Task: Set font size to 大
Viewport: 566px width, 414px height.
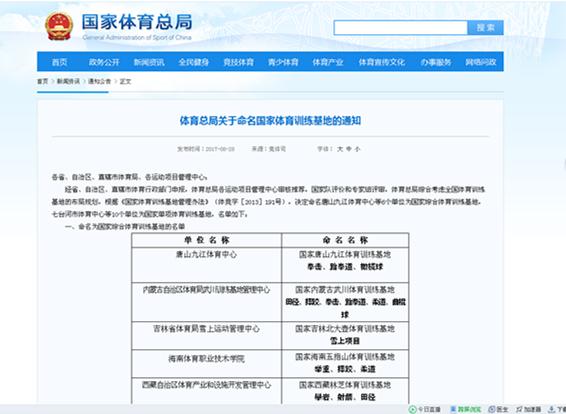Action: (x=340, y=149)
